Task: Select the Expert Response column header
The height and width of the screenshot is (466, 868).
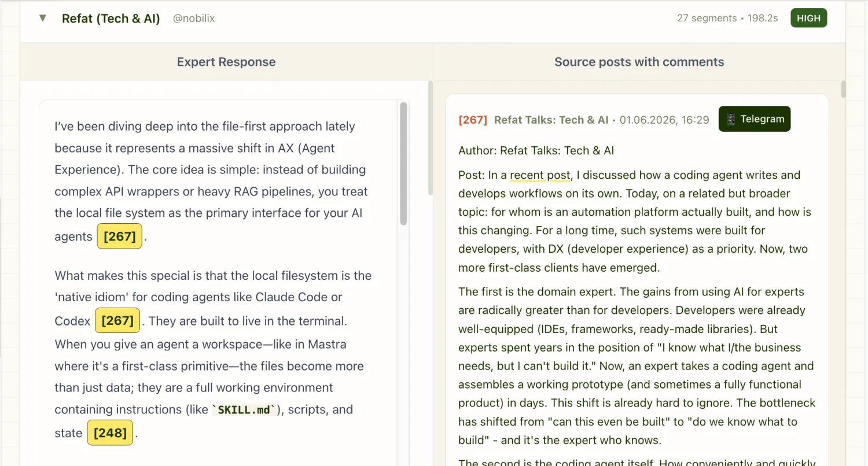Action: pyautogui.click(x=226, y=62)
